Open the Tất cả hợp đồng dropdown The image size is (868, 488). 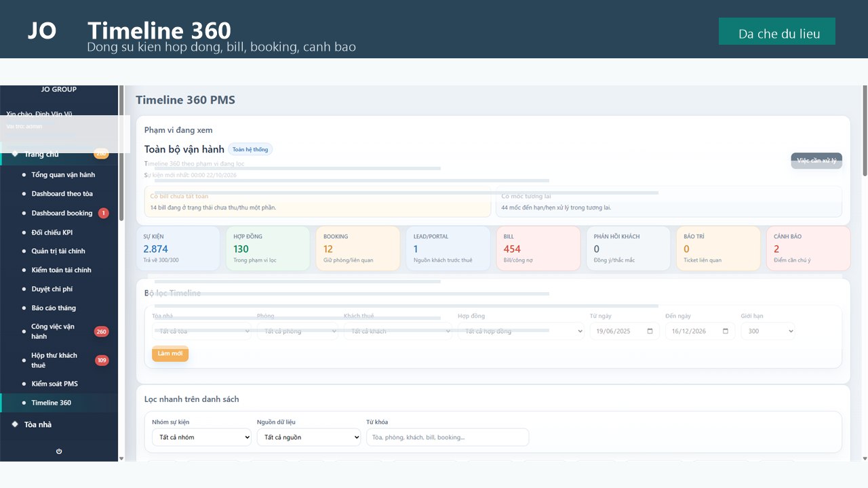click(x=521, y=331)
